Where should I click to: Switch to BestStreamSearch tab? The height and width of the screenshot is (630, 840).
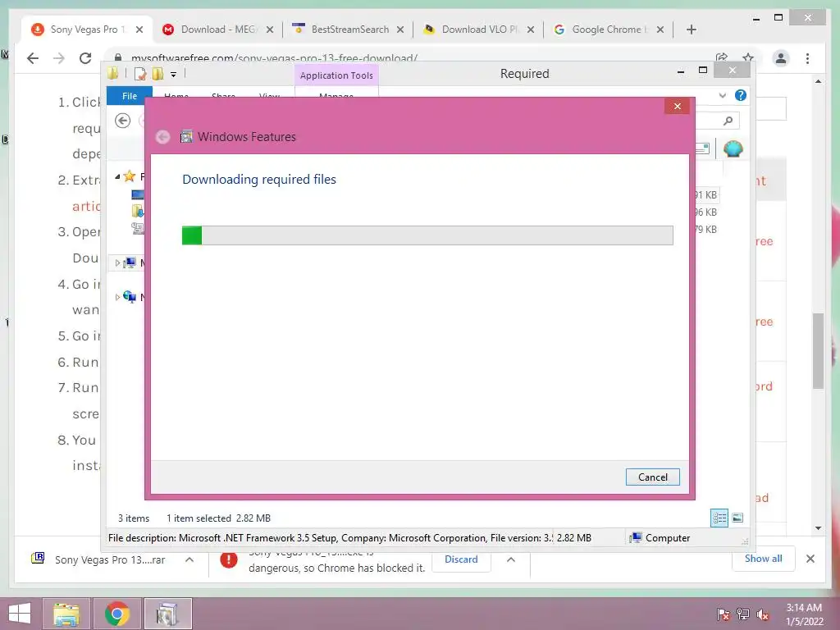[x=349, y=30]
